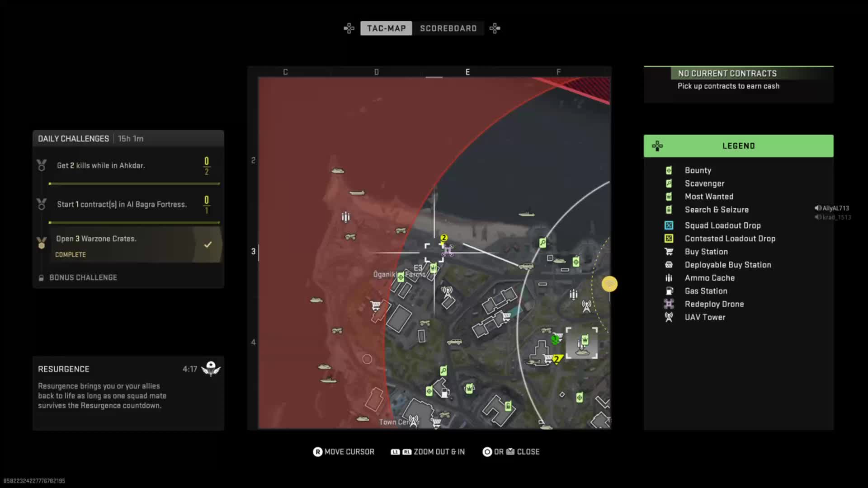Click the d-pad icon right of SCOREBOARD
Viewport: 868px width, 488px height.
pyautogui.click(x=495, y=28)
